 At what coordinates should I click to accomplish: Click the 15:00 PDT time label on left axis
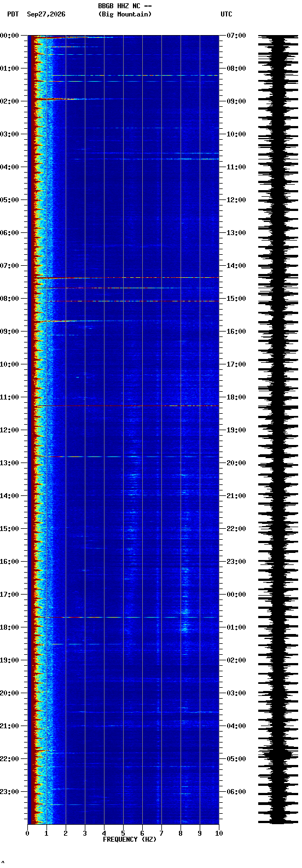[x=10, y=529]
